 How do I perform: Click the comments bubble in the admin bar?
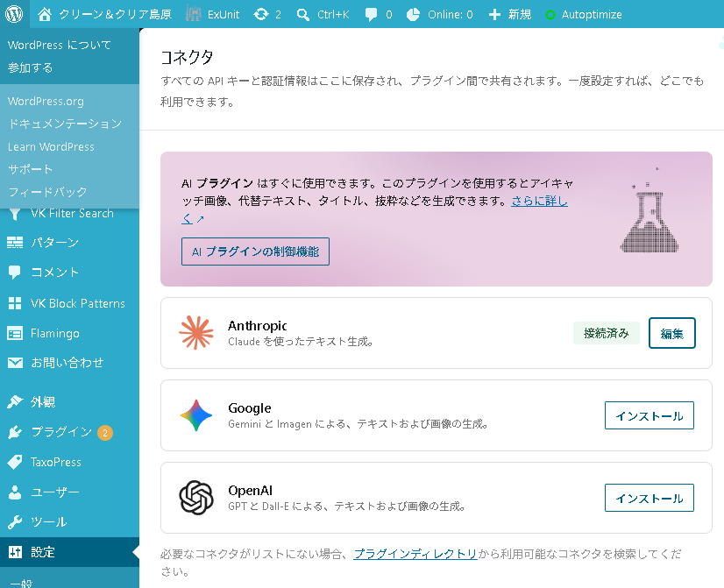[x=371, y=14]
